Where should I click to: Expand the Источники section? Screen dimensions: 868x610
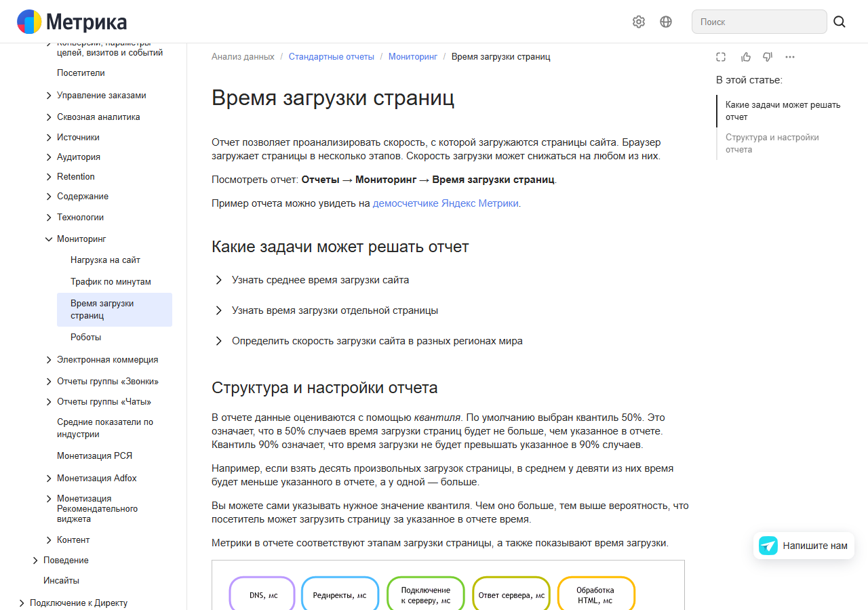[49, 138]
